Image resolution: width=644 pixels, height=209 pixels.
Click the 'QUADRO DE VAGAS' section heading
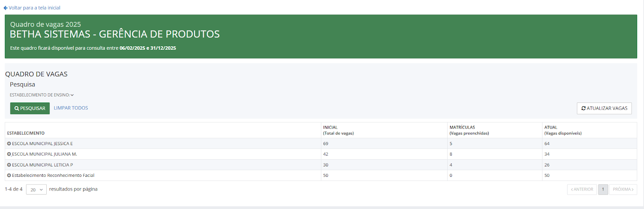36,74
